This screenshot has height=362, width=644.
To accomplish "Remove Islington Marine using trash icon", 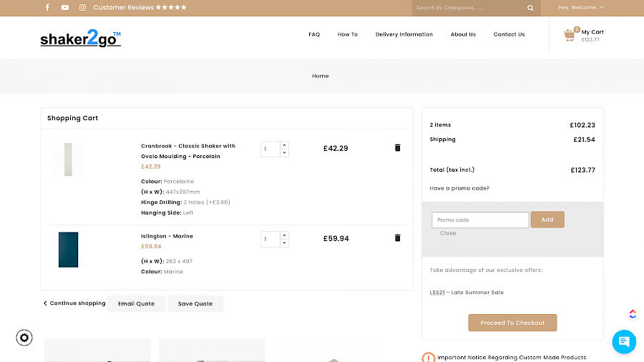I will coord(398,238).
